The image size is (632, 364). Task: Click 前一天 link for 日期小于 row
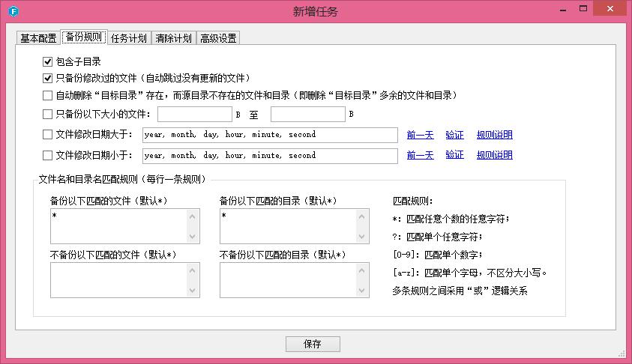[x=420, y=155]
